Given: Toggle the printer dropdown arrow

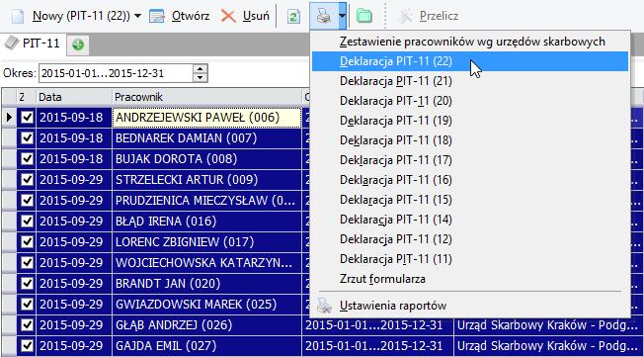Looking at the screenshot, I should coord(342,17).
